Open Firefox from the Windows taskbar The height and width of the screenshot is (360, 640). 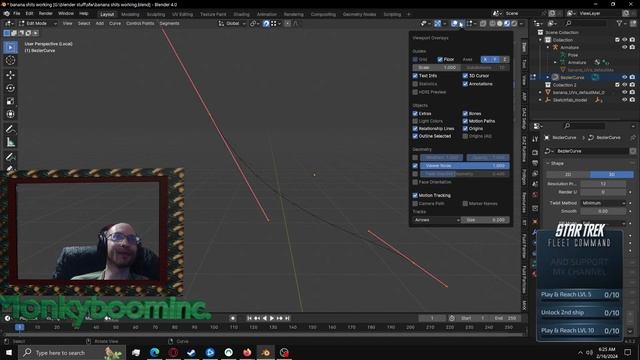[x=247, y=352]
